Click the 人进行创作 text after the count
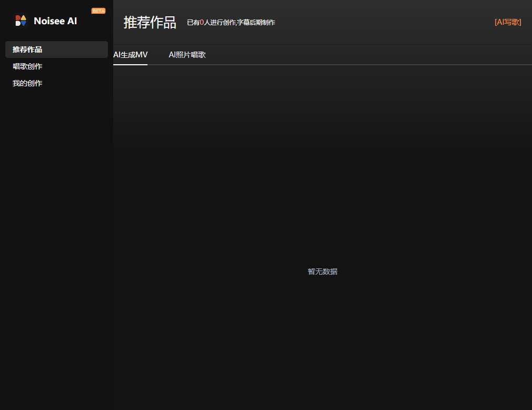The image size is (532, 410). [220, 23]
